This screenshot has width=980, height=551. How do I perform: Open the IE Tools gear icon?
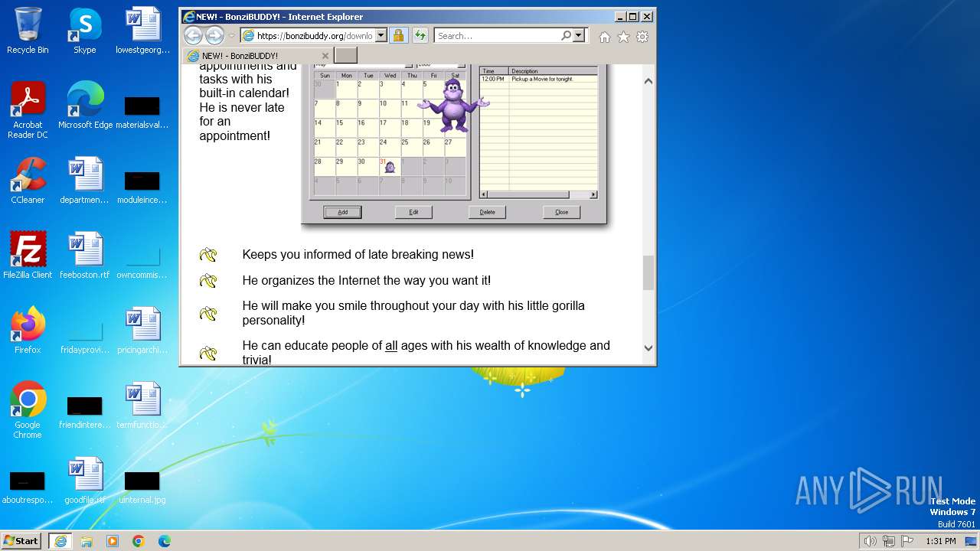(x=642, y=37)
